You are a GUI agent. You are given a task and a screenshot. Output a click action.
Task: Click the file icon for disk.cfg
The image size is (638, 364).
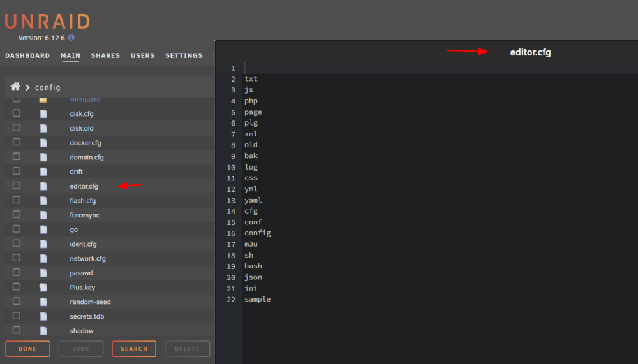[x=43, y=114]
